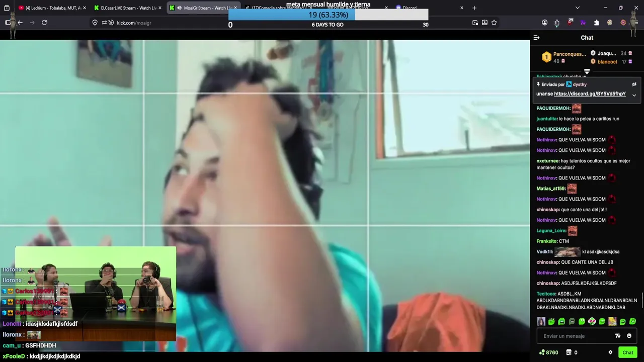Click username nxcturnee in chat

548,161
